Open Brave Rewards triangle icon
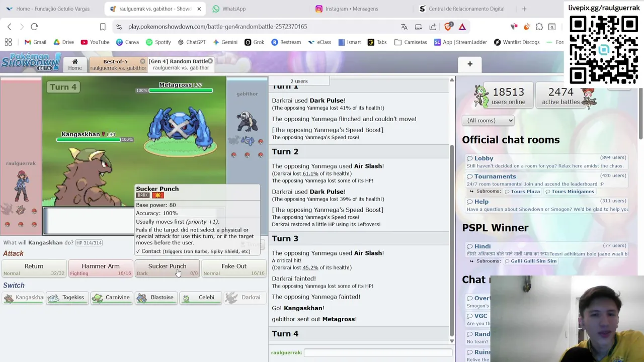Image resolution: width=644 pixels, height=362 pixels. [462, 27]
